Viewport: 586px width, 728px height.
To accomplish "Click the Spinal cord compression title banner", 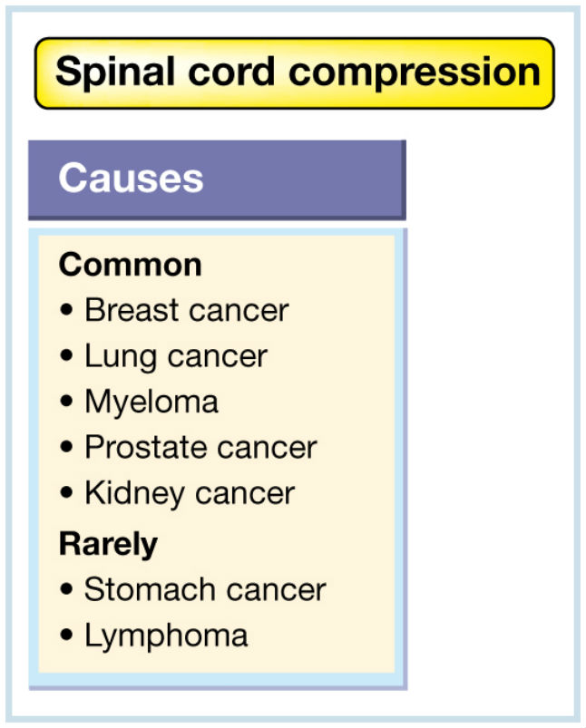I will 295,73.
